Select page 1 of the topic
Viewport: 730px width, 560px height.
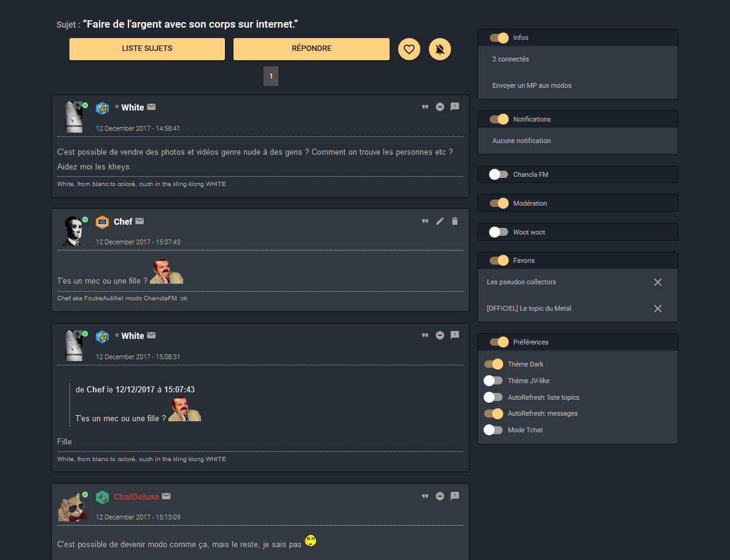(x=271, y=76)
